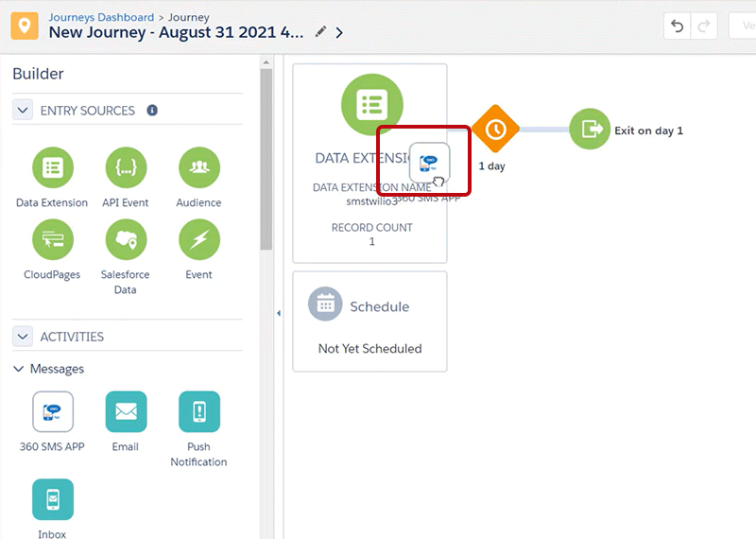Select the Data Extension entry source icon
The height and width of the screenshot is (539, 756).
(x=52, y=168)
